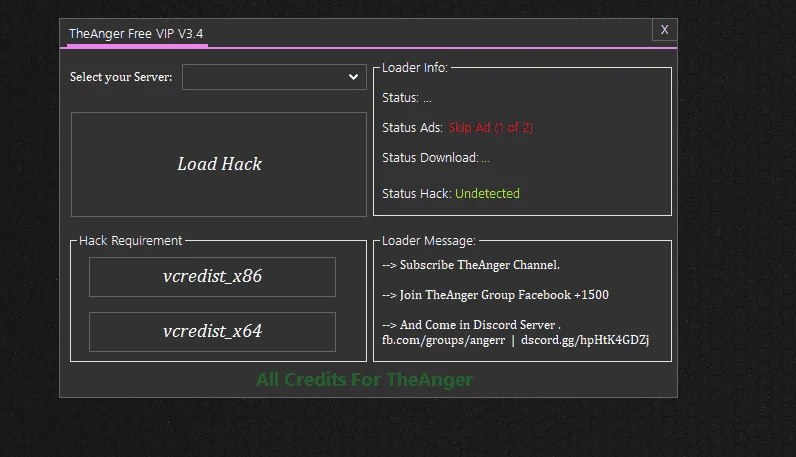The height and width of the screenshot is (457, 796).
Task: Click the And Come in Discord Server line
Action: click(471, 325)
